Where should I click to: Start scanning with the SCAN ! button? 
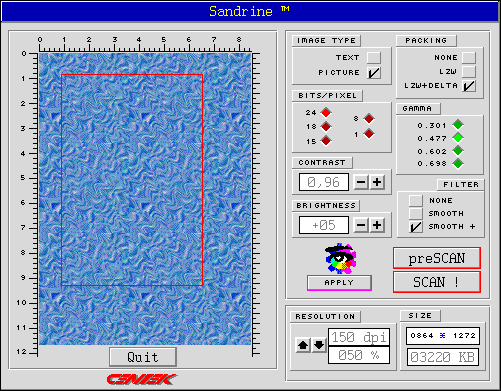coord(437,282)
